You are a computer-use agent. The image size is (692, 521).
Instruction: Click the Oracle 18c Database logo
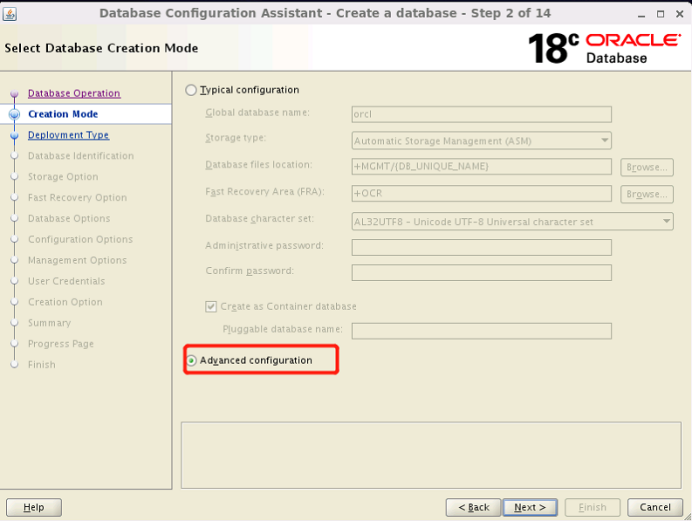pos(604,47)
